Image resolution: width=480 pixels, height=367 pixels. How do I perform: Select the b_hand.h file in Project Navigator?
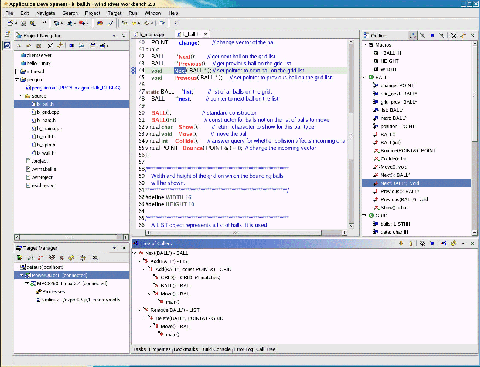pos(44,120)
